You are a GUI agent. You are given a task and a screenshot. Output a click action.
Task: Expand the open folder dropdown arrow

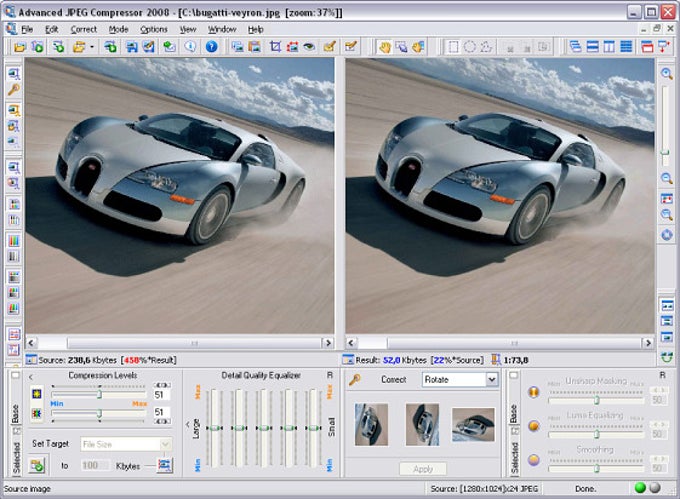tap(92, 47)
